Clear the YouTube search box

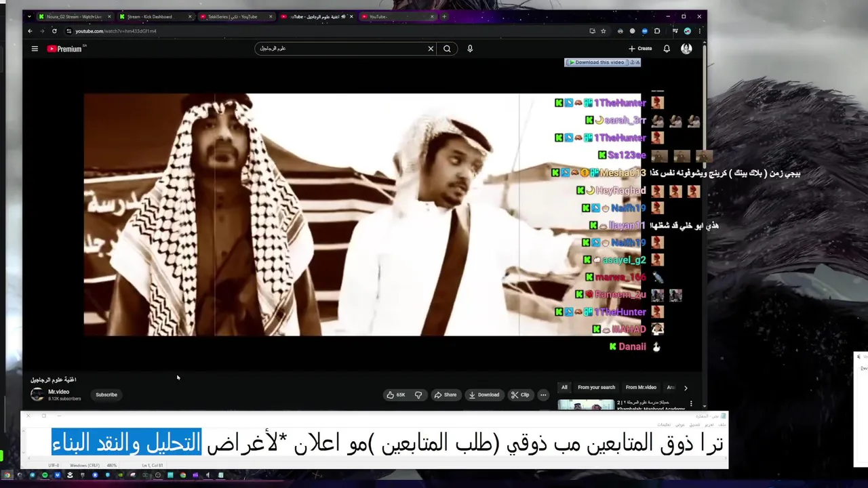coord(431,49)
